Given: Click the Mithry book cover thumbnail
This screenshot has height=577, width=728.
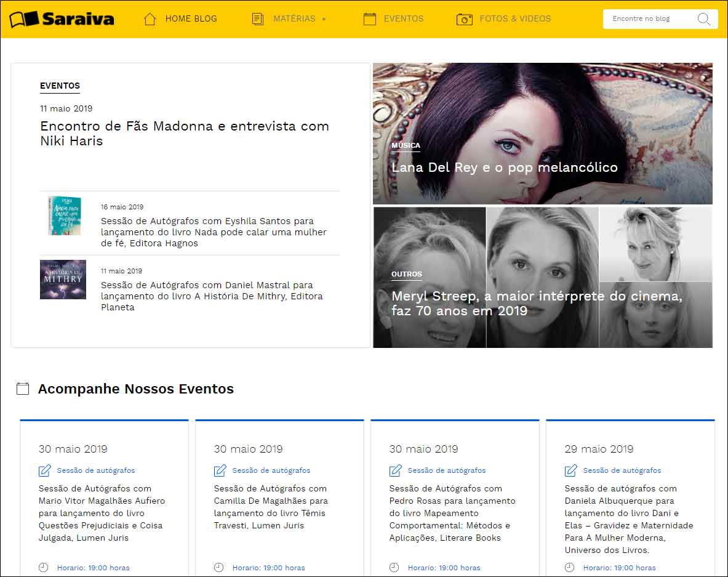Looking at the screenshot, I should [x=63, y=279].
